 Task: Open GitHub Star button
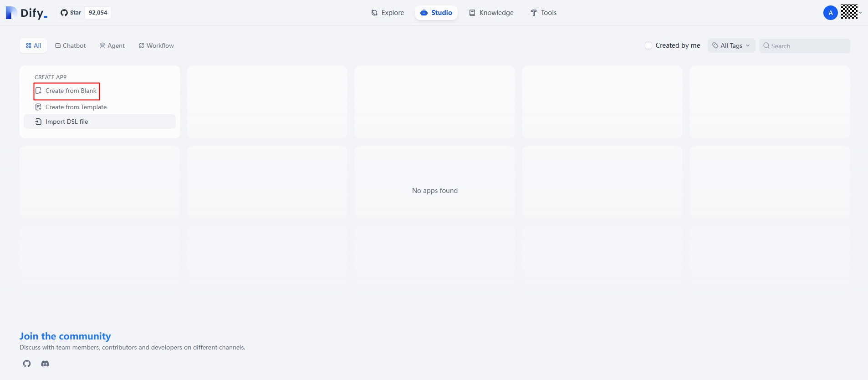coord(71,13)
